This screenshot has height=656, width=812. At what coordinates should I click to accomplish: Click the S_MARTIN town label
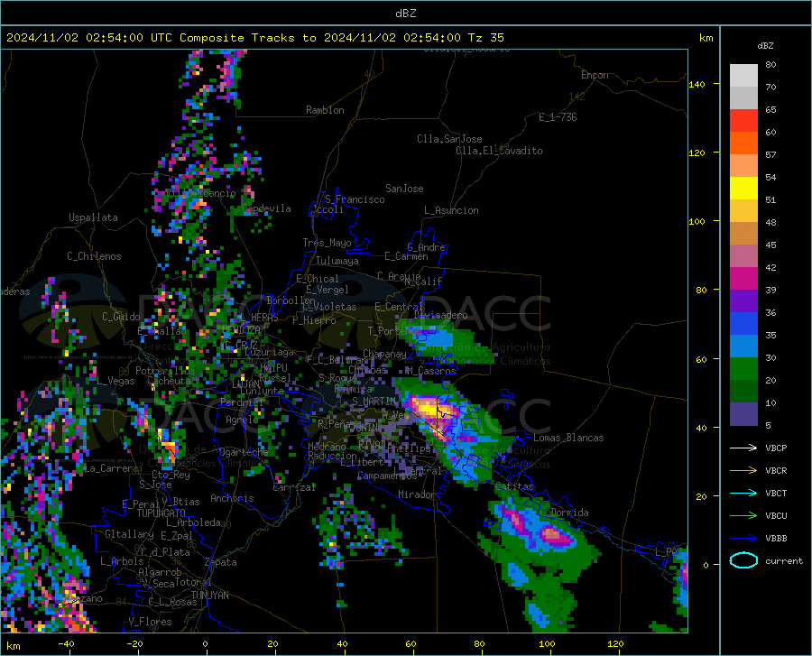374,402
